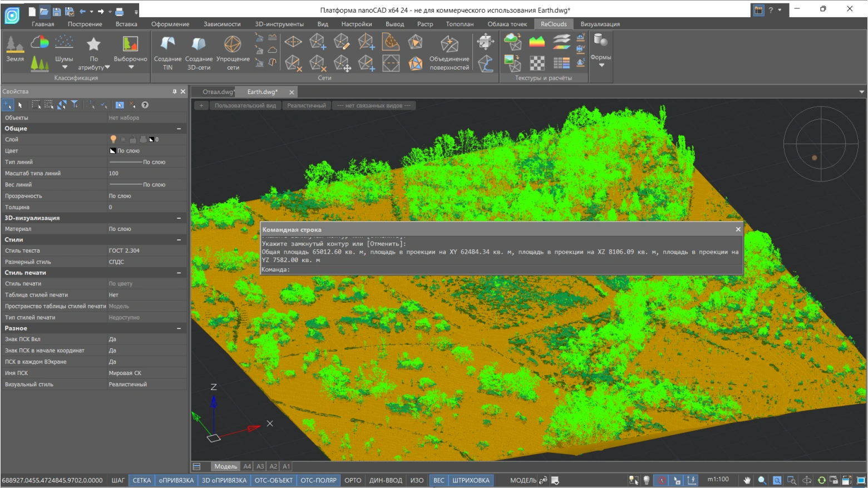Image resolution: width=868 pixels, height=488 pixels.
Task: Click the Print icon in quick access toolbar
Action: coord(120,11)
